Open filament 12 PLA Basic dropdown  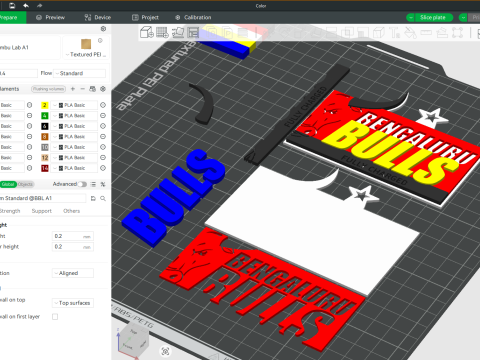(x=74, y=158)
